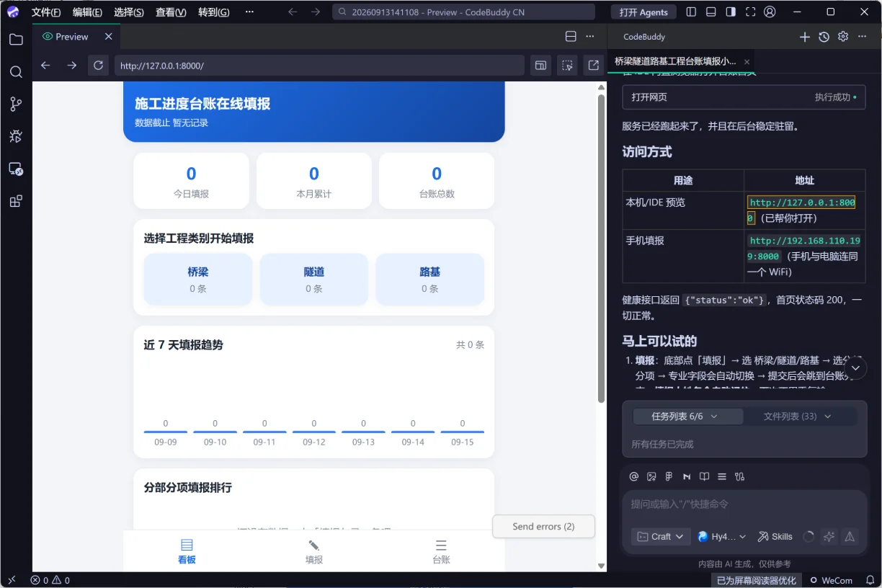This screenshot has height=588, width=882.
Task: Click the Preview URL address field
Action: click(319, 66)
